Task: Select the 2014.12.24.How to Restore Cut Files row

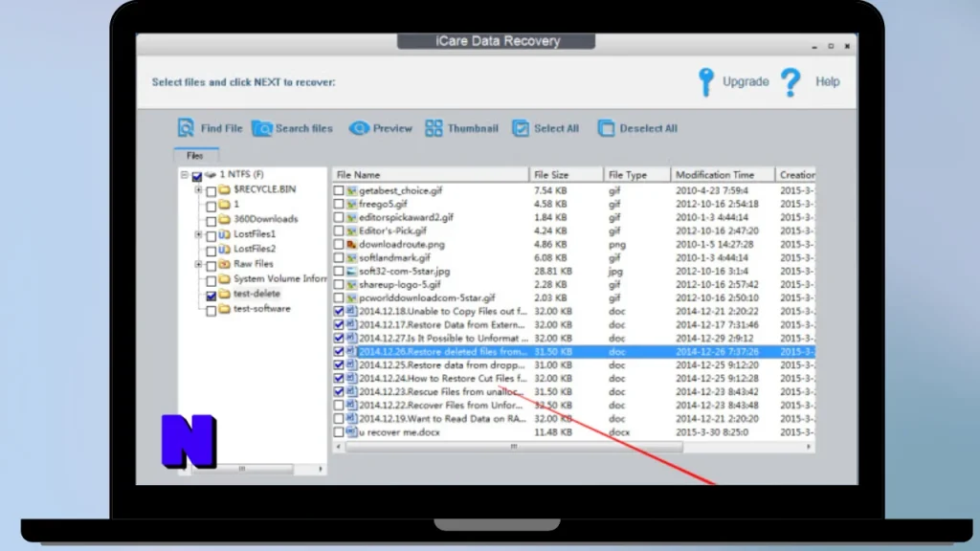Action: point(573,379)
